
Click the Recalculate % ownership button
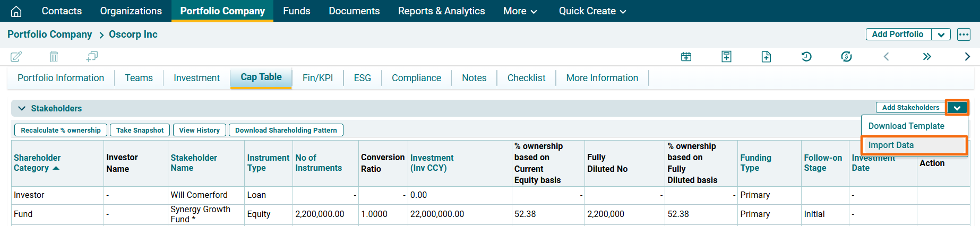[x=61, y=130]
